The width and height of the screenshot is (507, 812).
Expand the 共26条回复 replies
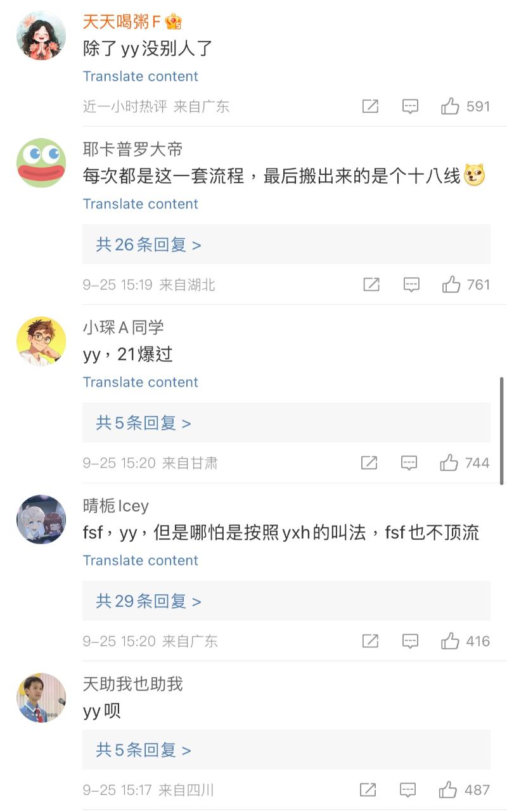pos(148,244)
